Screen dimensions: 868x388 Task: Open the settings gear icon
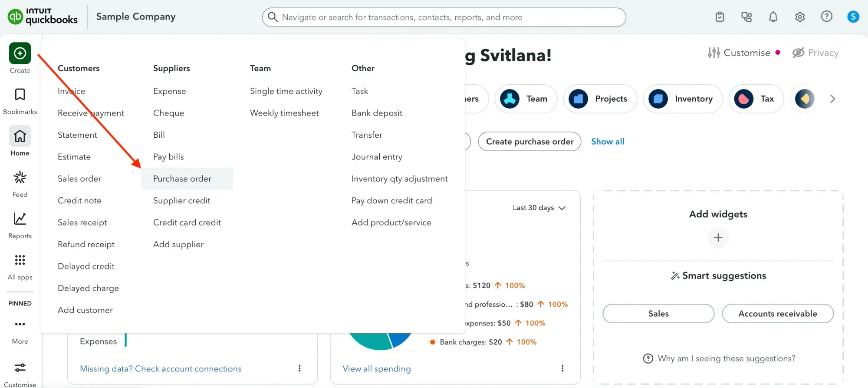800,17
